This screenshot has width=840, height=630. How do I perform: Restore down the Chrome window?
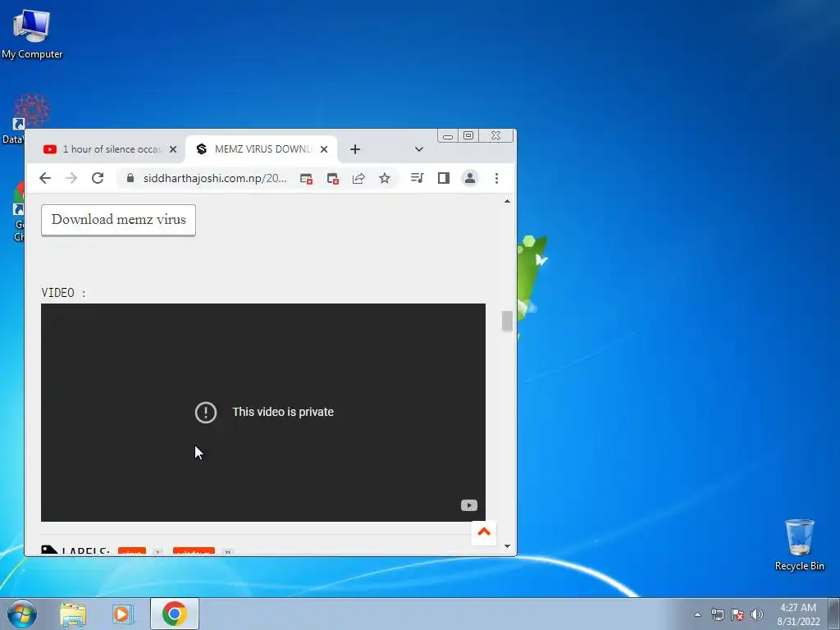click(468, 135)
